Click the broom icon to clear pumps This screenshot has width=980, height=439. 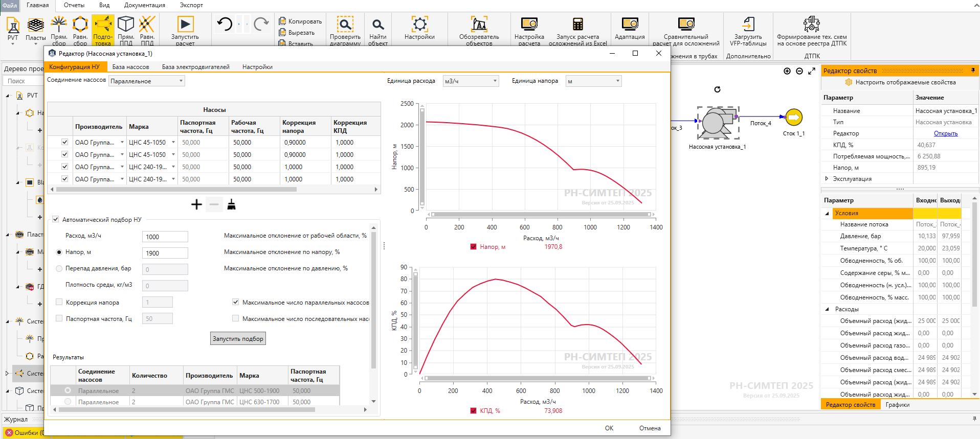pyautogui.click(x=231, y=205)
